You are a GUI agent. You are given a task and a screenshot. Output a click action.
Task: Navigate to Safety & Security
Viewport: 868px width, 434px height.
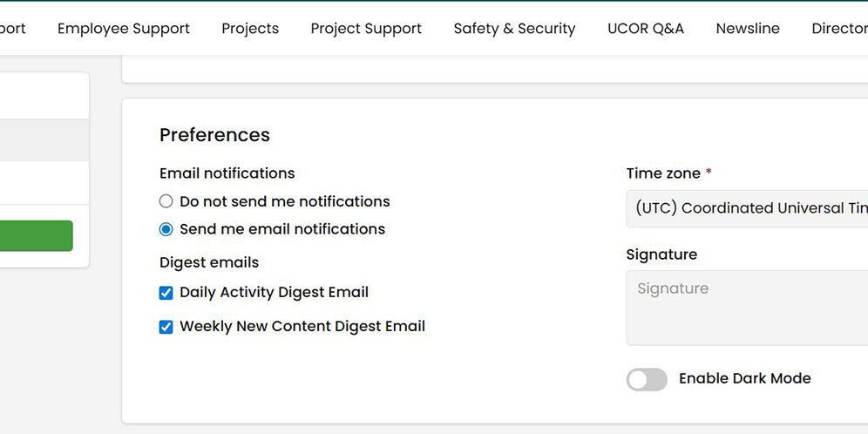514,29
